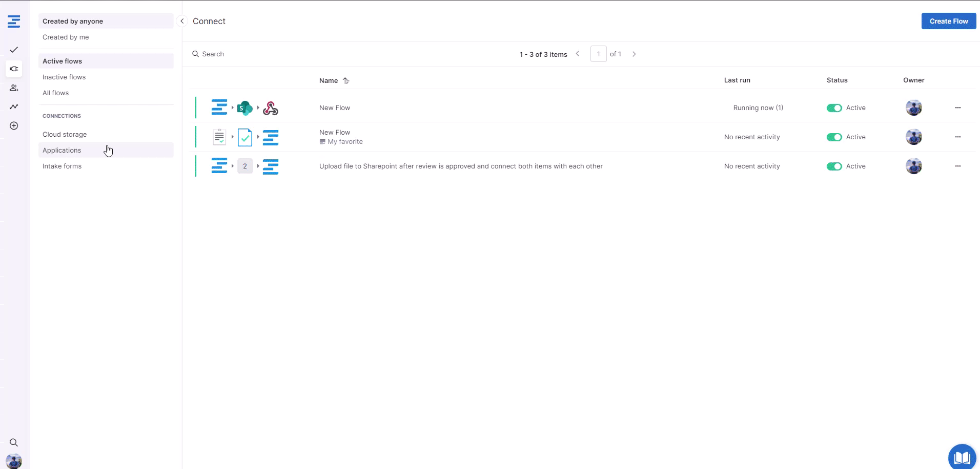
Task: Disable the first New Flow active toggle
Action: point(834,108)
